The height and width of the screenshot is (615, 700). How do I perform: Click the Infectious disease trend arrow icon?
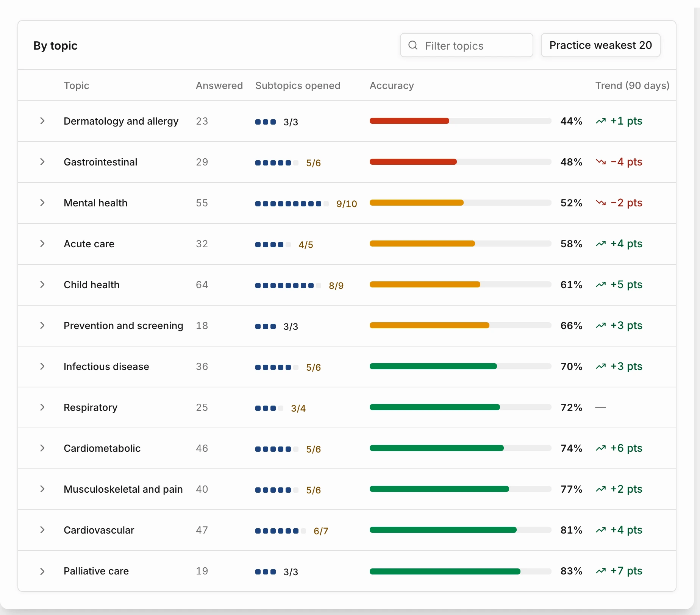click(601, 367)
